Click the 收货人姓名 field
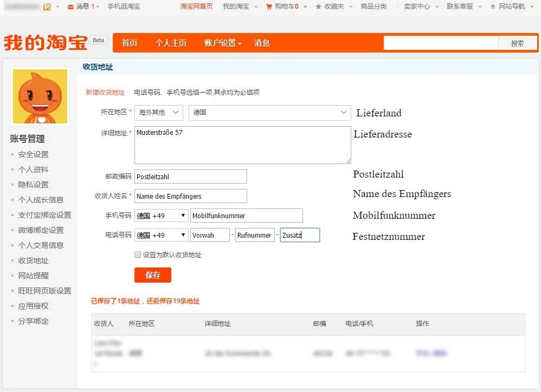This screenshot has height=392, width=541. [190, 196]
